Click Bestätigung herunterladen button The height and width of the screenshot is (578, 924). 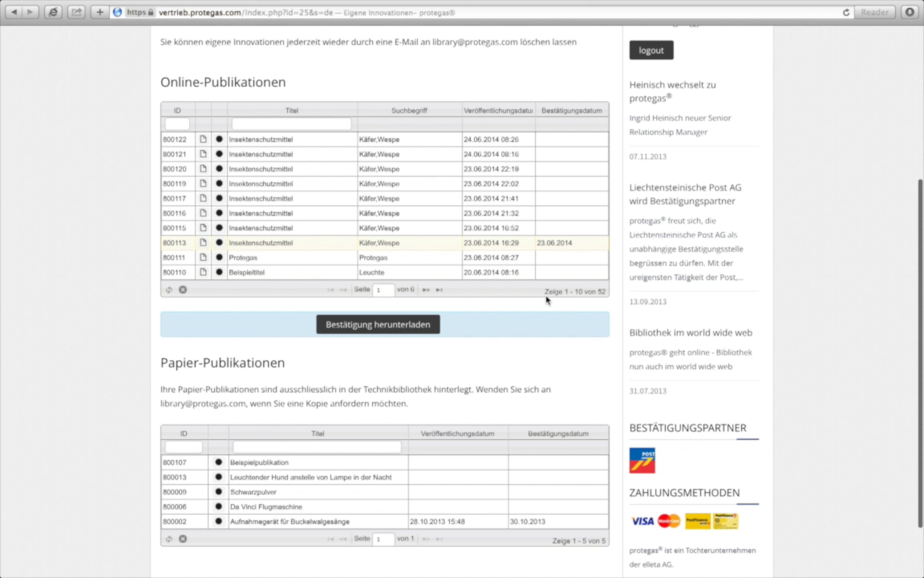click(x=378, y=324)
